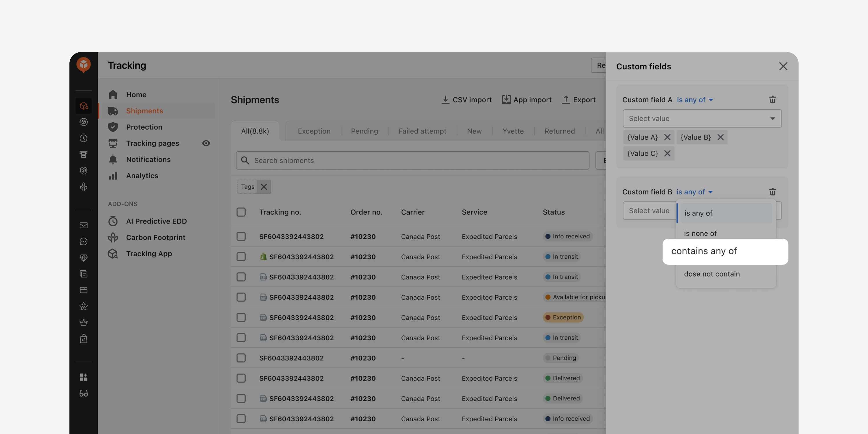This screenshot has height=434, width=868.
Task: Open Custom field B operator dropdown
Action: (694, 192)
